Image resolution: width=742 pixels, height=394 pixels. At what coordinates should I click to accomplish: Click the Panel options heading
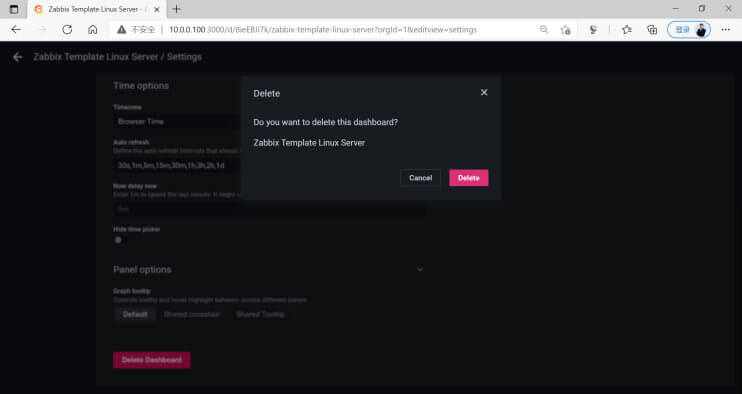click(x=142, y=270)
